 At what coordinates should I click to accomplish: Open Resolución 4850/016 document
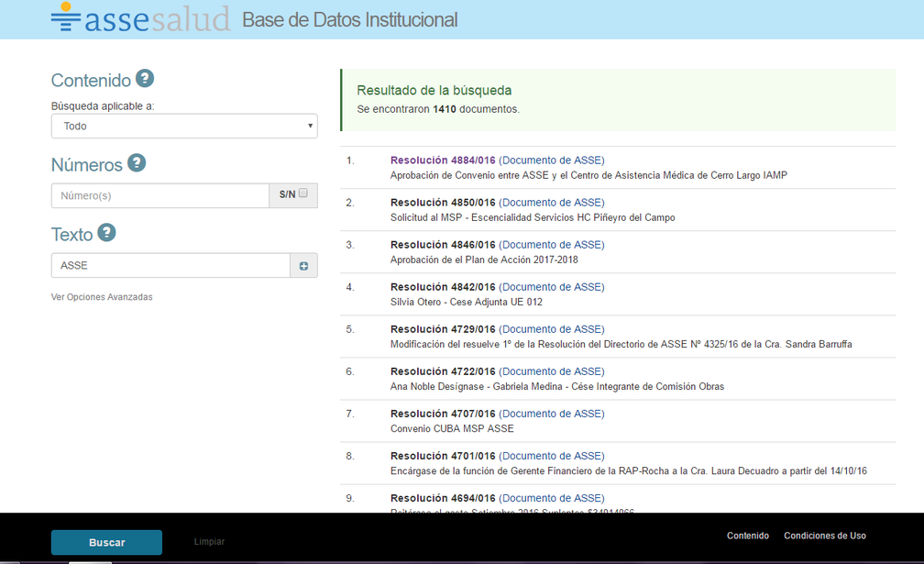click(x=498, y=203)
